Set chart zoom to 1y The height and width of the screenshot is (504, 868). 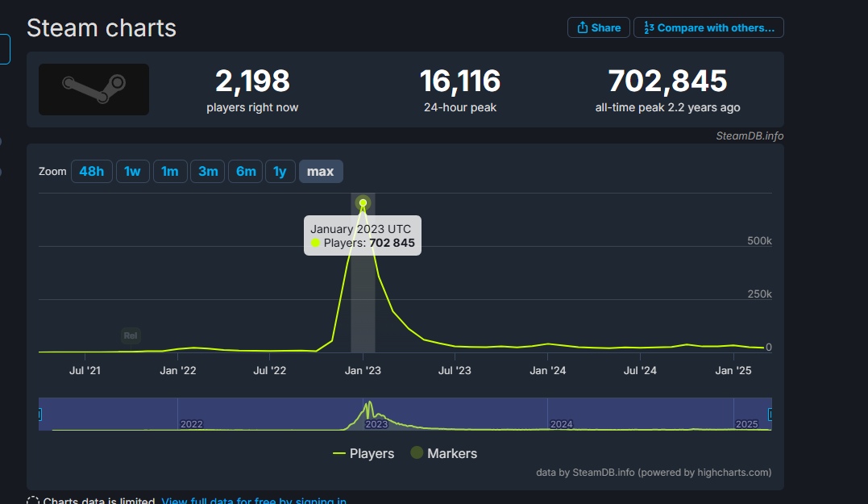click(280, 171)
